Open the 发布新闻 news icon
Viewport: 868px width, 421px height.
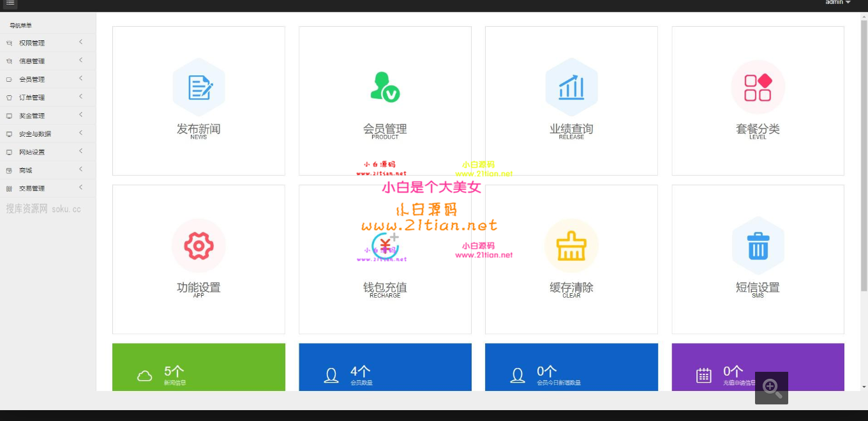pos(198,88)
